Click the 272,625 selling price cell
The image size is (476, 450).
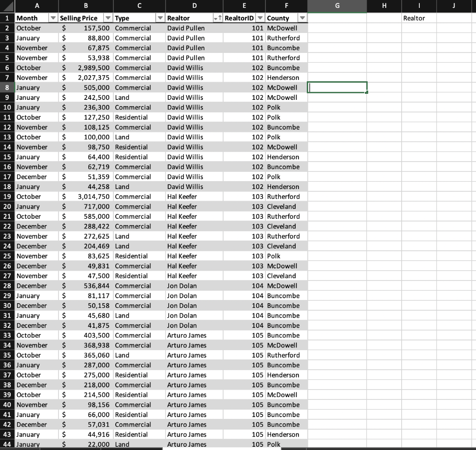86,236
